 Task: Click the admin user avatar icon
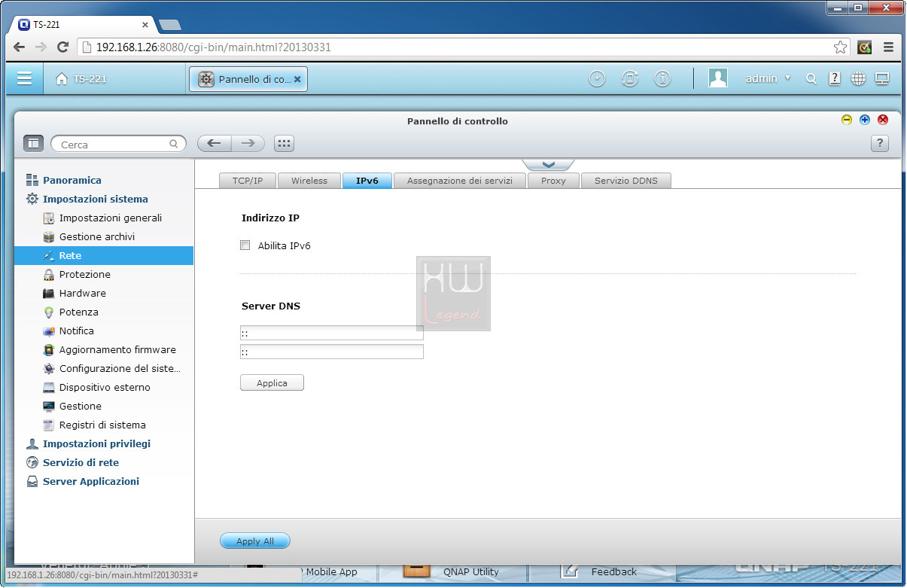coord(718,78)
